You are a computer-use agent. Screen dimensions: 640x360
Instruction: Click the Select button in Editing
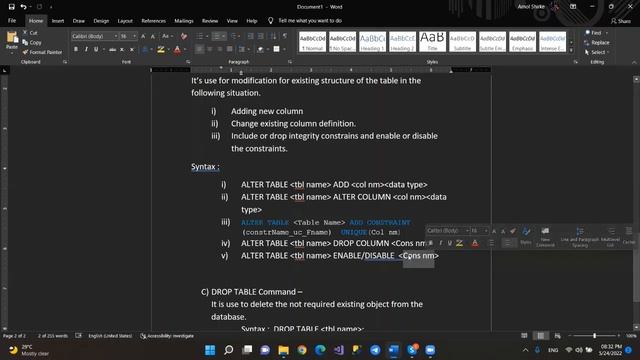[597, 52]
